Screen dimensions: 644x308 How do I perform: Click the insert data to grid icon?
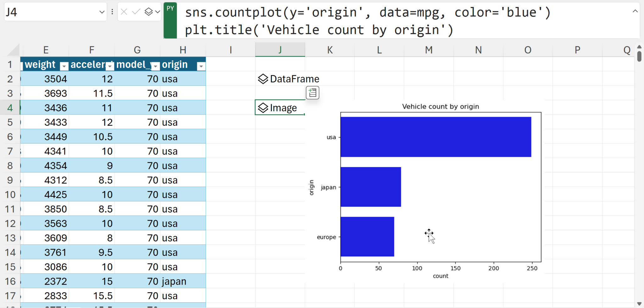pos(312,92)
